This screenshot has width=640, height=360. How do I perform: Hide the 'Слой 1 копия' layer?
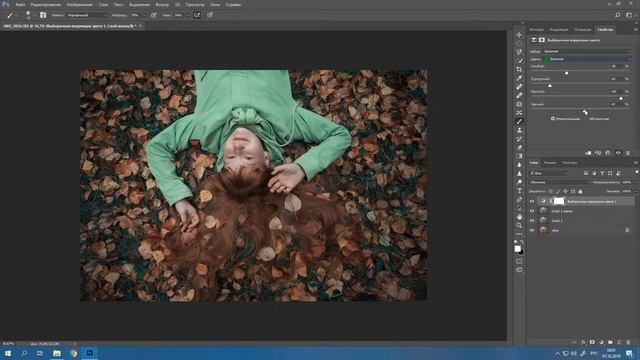[x=532, y=211]
